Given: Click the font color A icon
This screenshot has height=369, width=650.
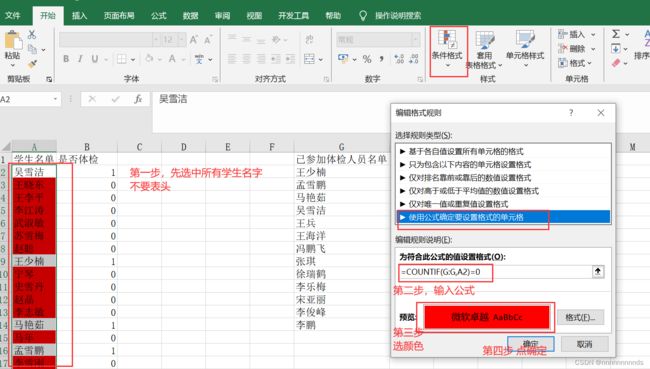Looking at the screenshot, I should pyautogui.click(x=172, y=59).
